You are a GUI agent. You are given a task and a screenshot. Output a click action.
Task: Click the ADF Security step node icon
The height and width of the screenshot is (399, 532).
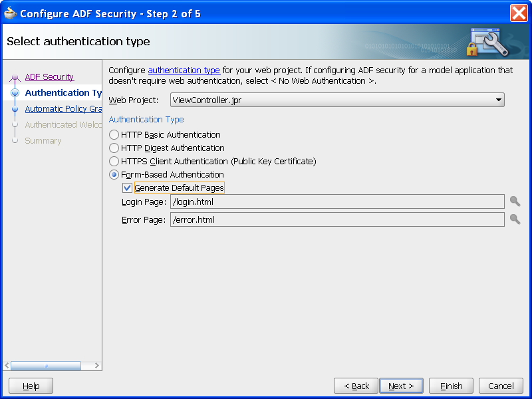(x=15, y=76)
